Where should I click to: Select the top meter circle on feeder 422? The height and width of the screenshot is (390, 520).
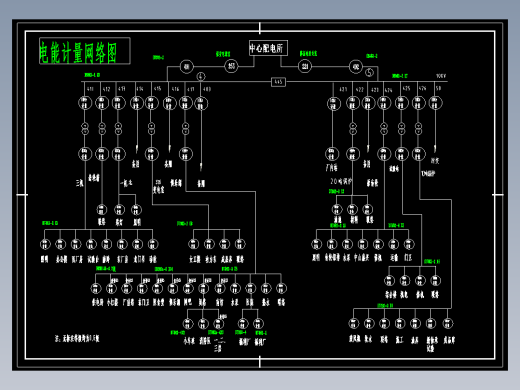pyautogui.click(x=353, y=103)
